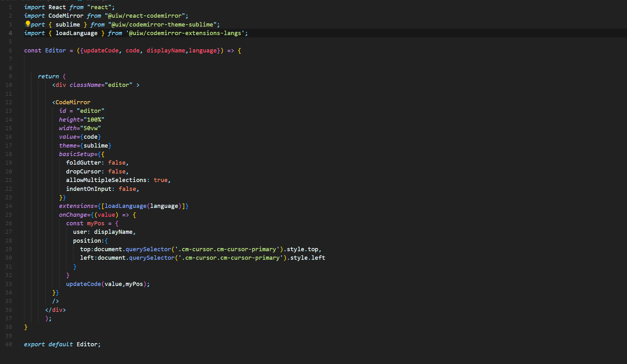
Task: Click the loadLanguage import identifier on line 4
Action: point(76,33)
